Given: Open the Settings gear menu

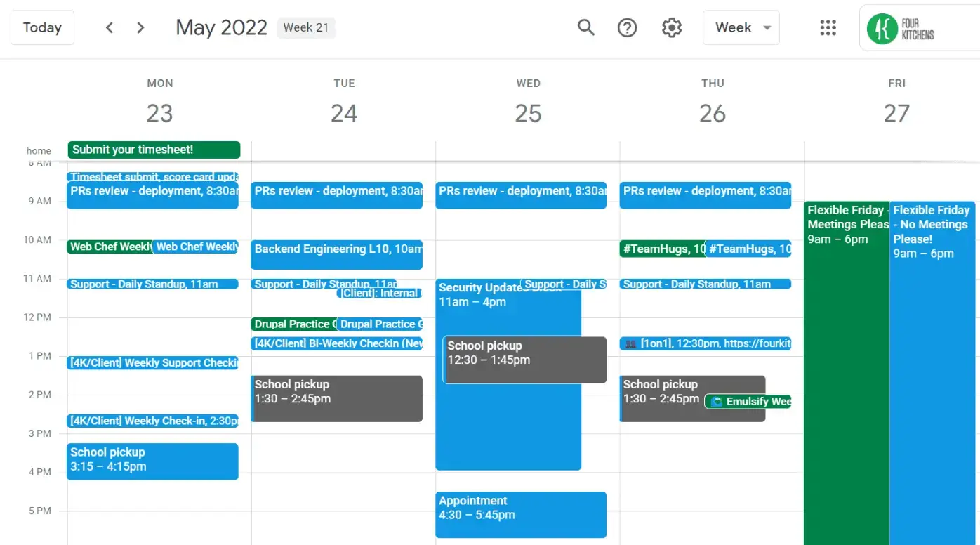Looking at the screenshot, I should (672, 28).
